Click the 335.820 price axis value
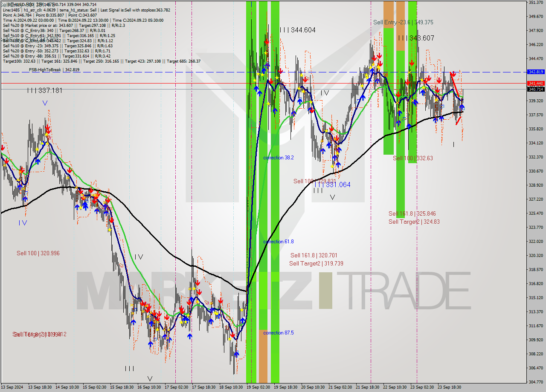The height and width of the screenshot is (392, 546). (536, 129)
